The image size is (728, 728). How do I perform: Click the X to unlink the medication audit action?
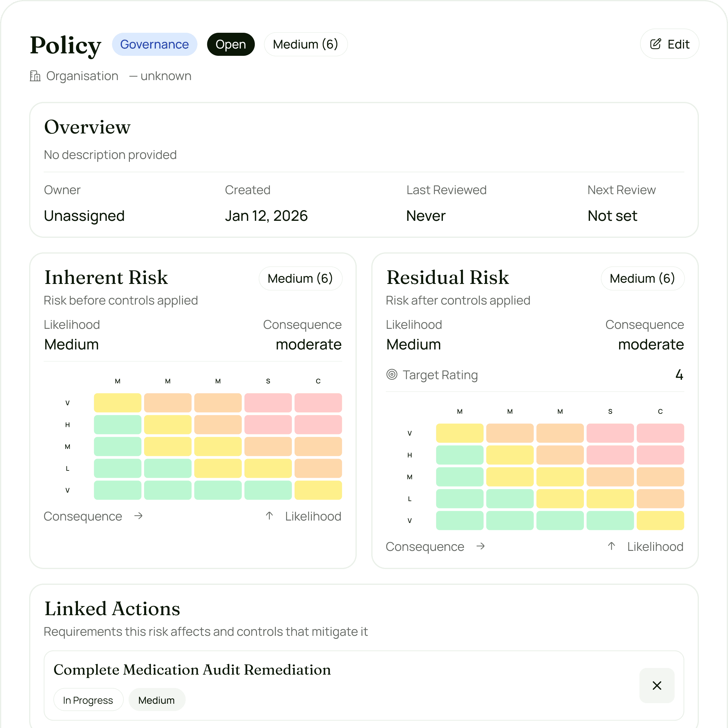656,686
